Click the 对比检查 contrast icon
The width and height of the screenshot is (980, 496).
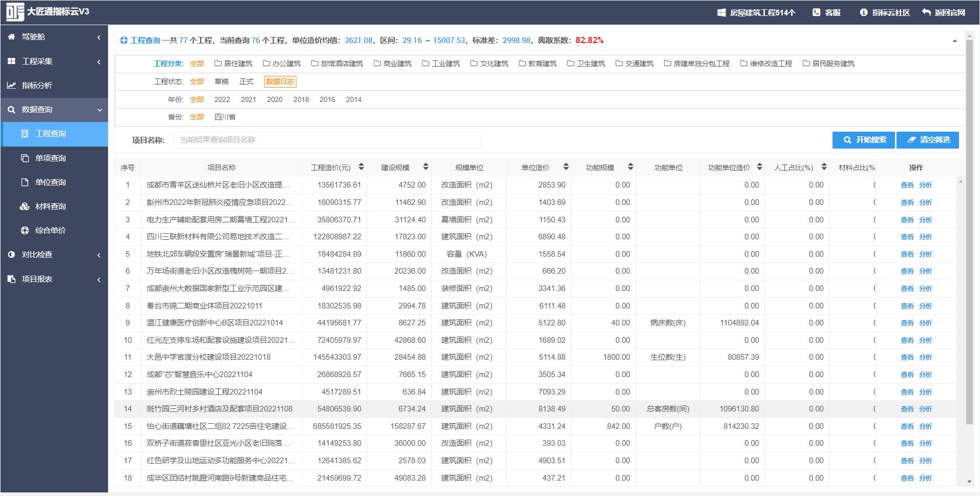tap(11, 255)
